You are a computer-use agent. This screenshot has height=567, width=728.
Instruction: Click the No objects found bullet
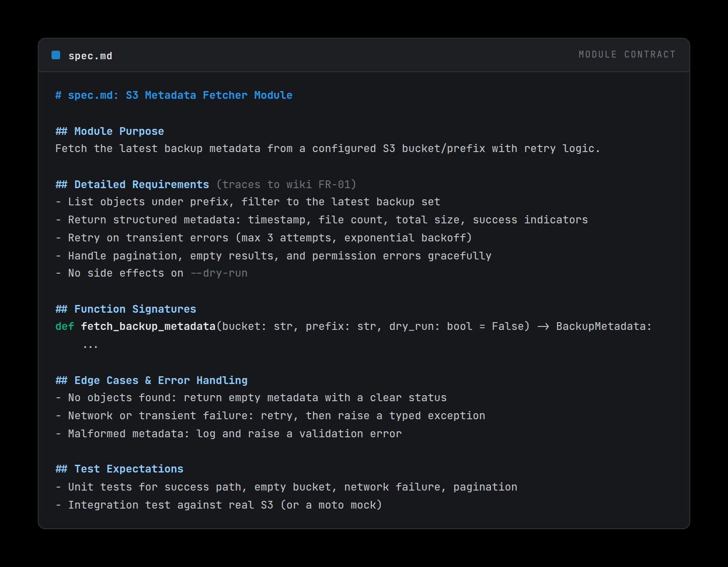pyautogui.click(x=251, y=398)
